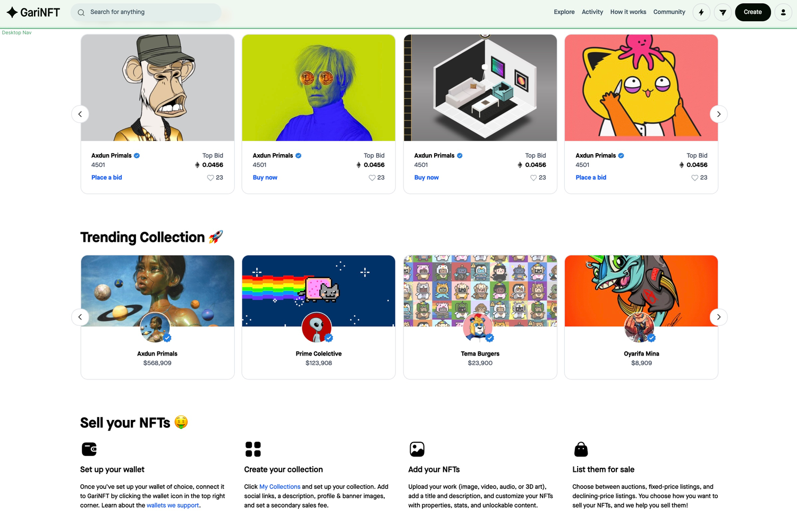Screen dimensions: 797x532
Task: Click the funnel filter icon button
Action: 723,12
